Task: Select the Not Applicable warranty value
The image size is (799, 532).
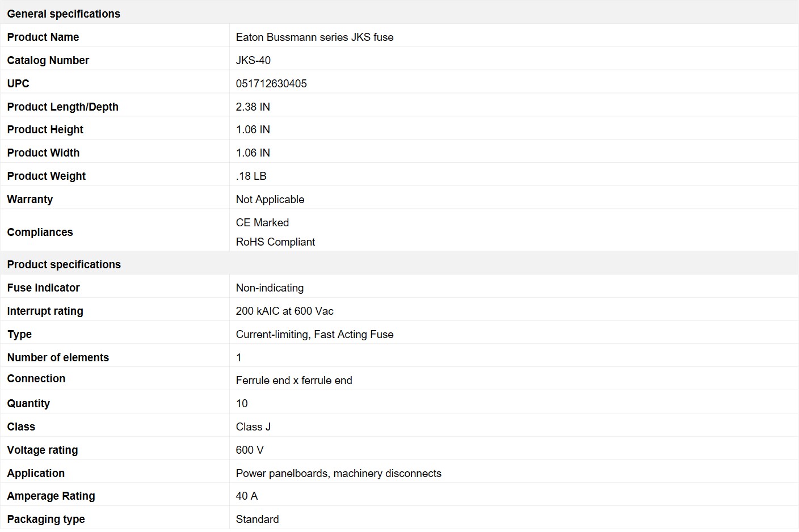Action: [x=270, y=199]
